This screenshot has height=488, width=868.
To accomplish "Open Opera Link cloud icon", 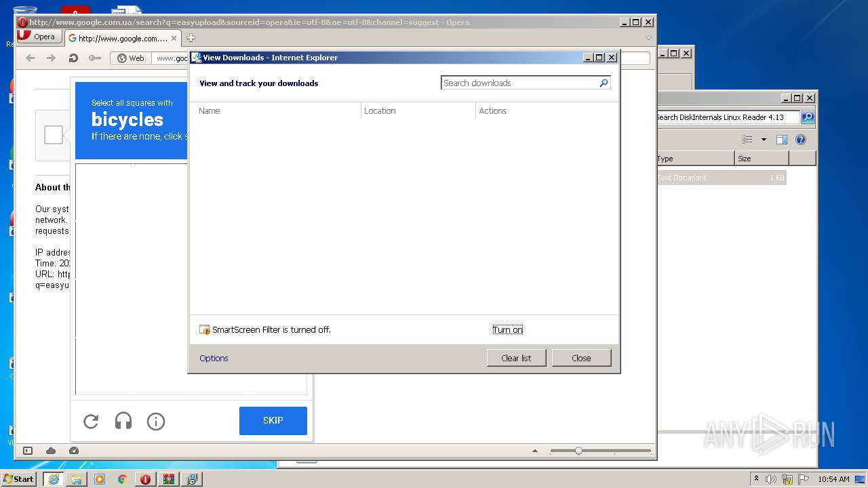I will (x=51, y=451).
